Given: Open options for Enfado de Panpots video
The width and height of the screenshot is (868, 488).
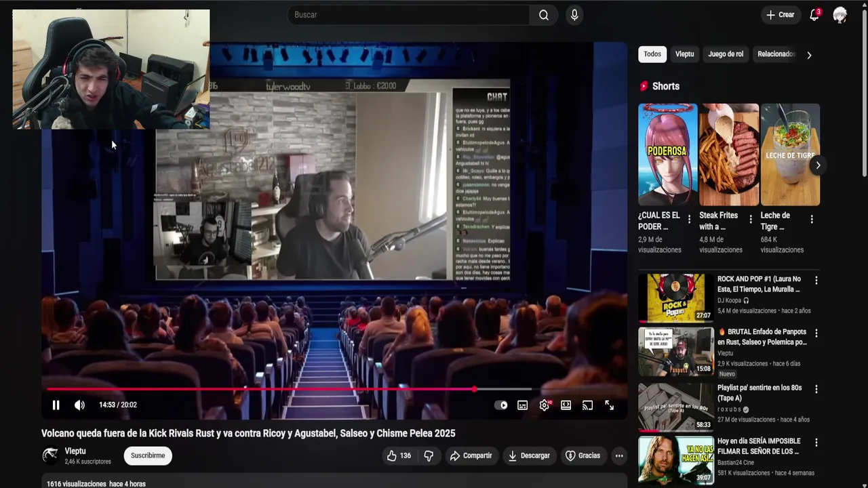Looking at the screenshot, I should tap(816, 333).
